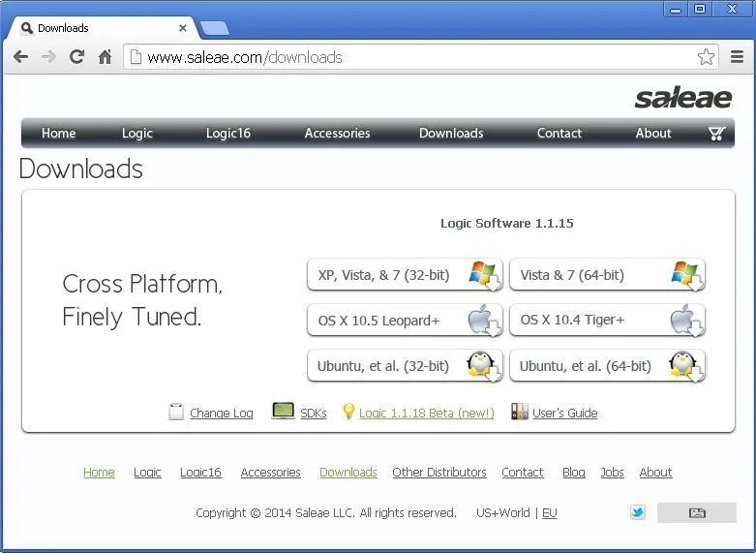The width and height of the screenshot is (756, 553).
Task: Click the Saleae logo
Action: tap(682, 98)
